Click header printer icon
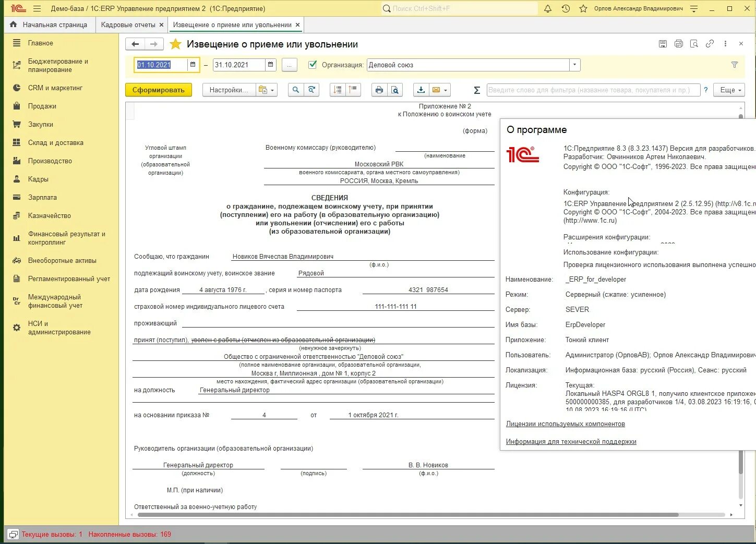The width and height of the screenshot is (756, 544). 678,44
